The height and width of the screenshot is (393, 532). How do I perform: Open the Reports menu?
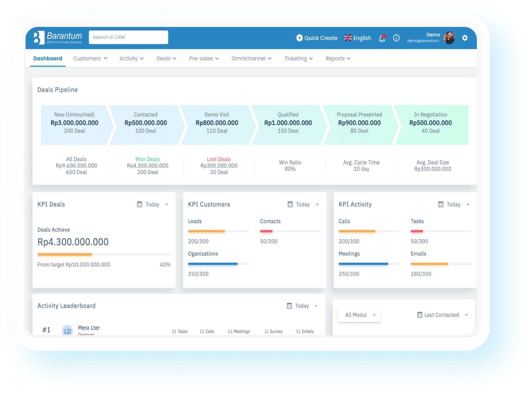pos(338,58)
